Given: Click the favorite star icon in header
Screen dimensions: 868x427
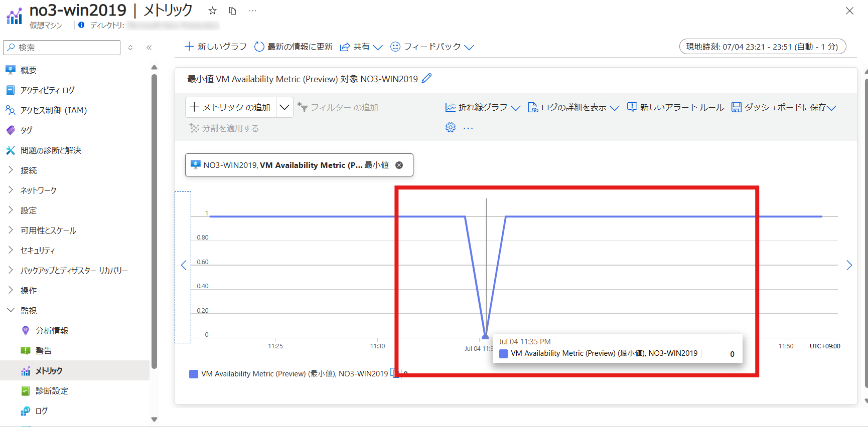Looking at the screenshot, I should [x=213, y=11].
